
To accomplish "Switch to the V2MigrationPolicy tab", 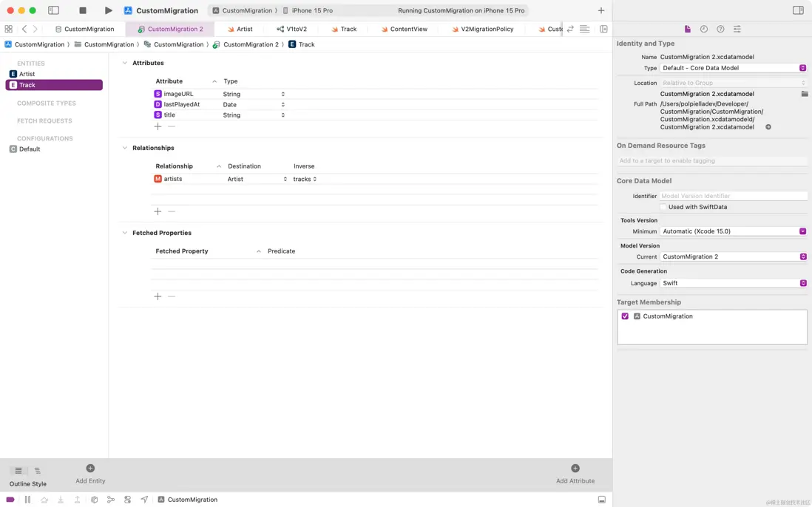I will click(482, 29).
